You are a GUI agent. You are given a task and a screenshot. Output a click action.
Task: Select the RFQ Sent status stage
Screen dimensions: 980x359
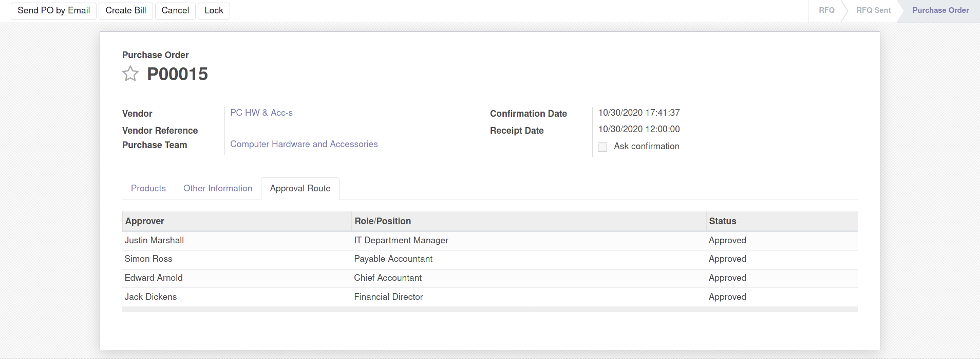(x=873, y=10)
